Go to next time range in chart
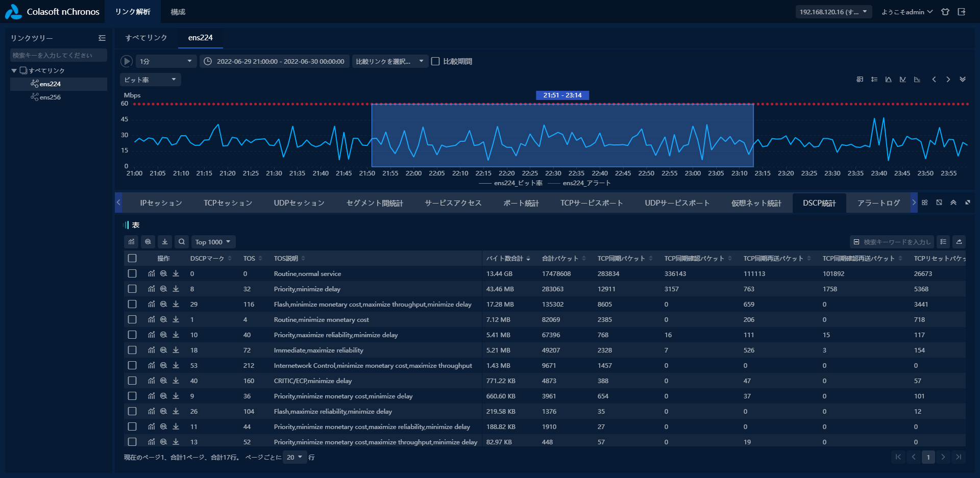This screenshot has width=980, height=478. [x=948, y=80]
